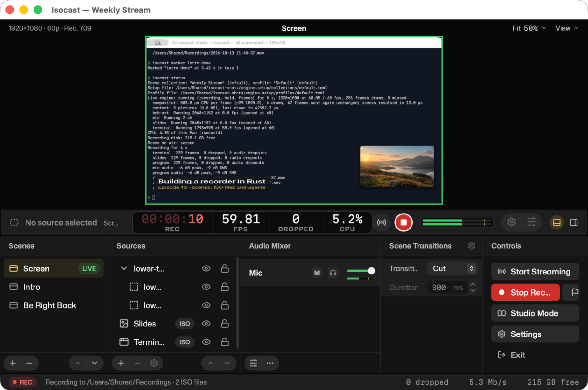
Task: Select the Termin... source row
Action: tap(174, 342)
